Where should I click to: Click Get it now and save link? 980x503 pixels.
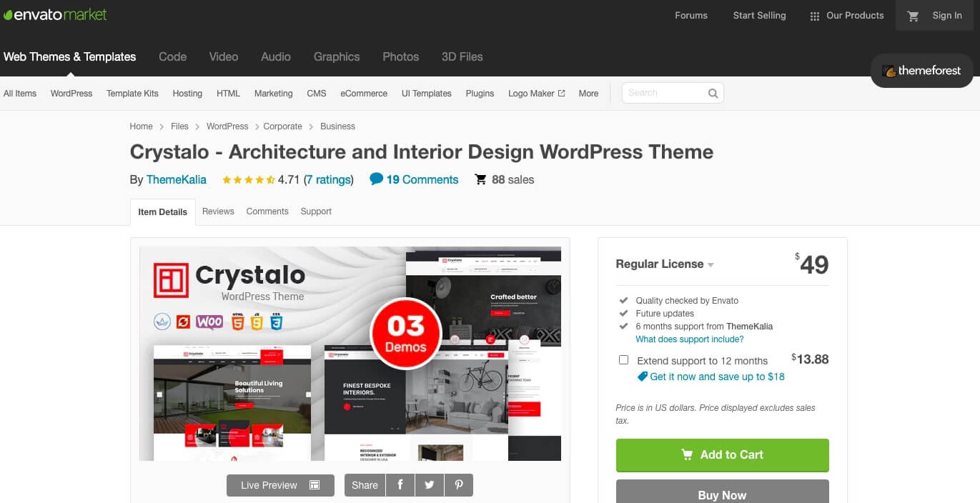point(717,377)
